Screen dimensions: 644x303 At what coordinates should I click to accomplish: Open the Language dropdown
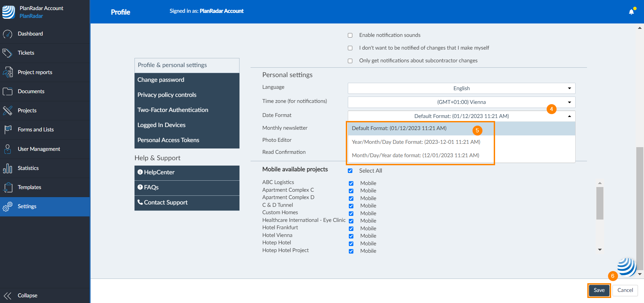461,88
